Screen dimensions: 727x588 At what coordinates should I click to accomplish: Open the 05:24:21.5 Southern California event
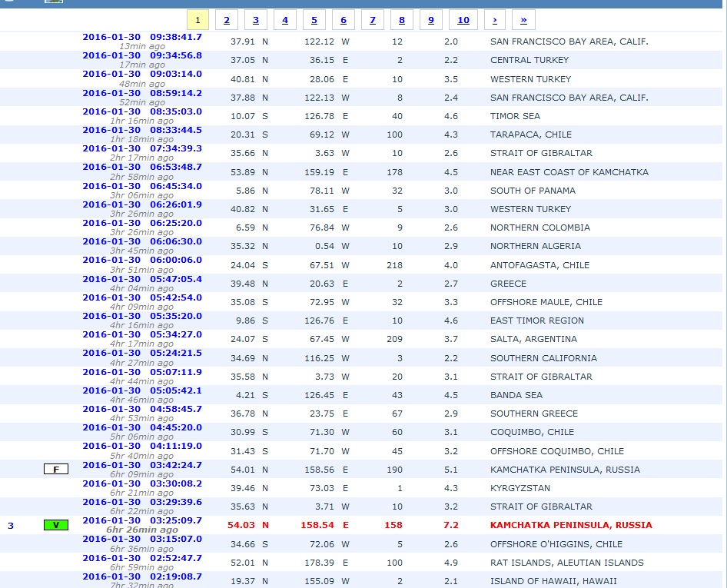(x=142, y=354)
